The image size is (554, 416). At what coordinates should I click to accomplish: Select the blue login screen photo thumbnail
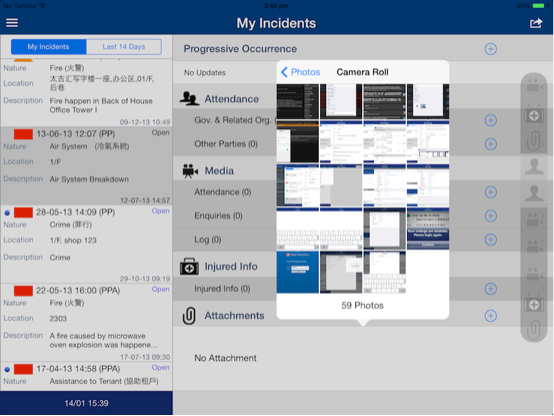[297, 272]
